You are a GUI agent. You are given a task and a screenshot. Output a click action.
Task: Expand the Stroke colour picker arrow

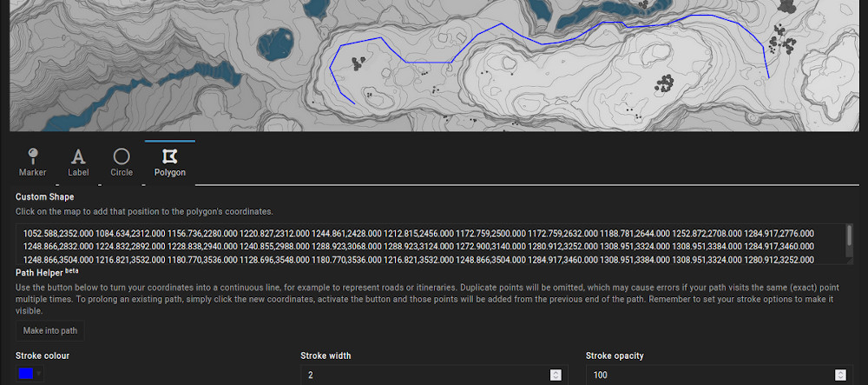39,374
